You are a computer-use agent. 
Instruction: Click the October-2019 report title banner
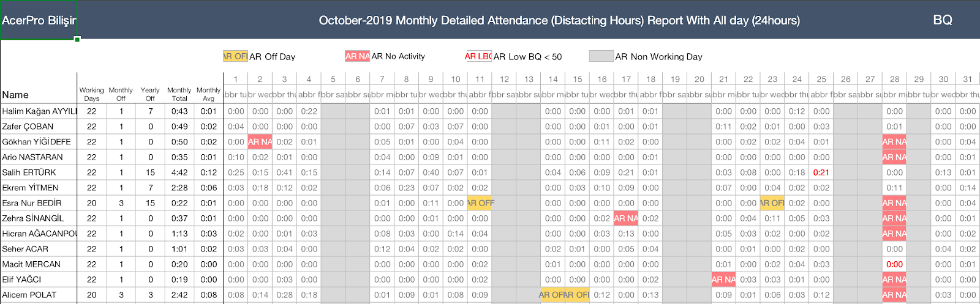click(559, 20)
